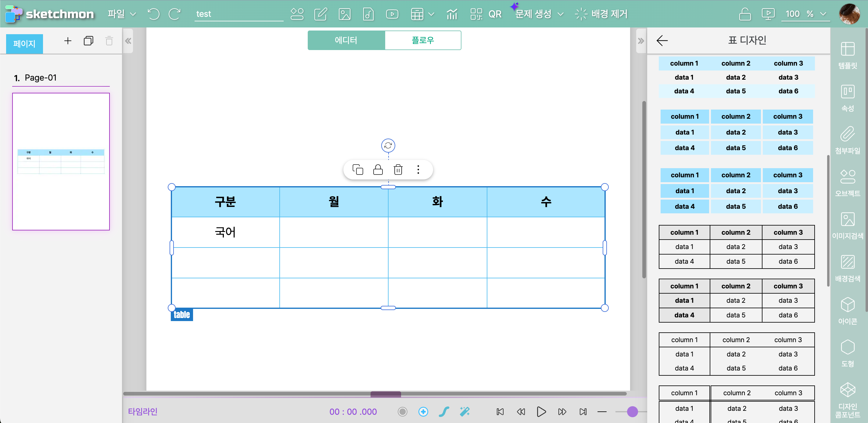Open the 아이콘 panel in sidebar
868x423 pixels.
[848, 311]
